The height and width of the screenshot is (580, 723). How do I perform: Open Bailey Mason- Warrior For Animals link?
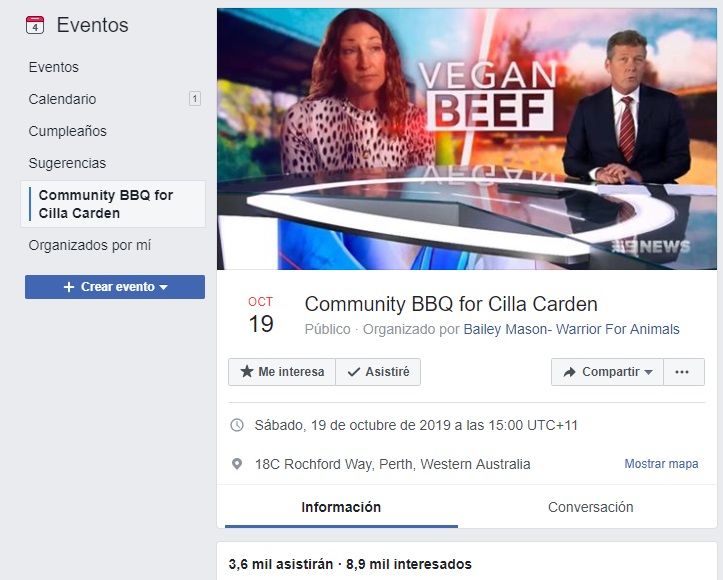point(571,329)
